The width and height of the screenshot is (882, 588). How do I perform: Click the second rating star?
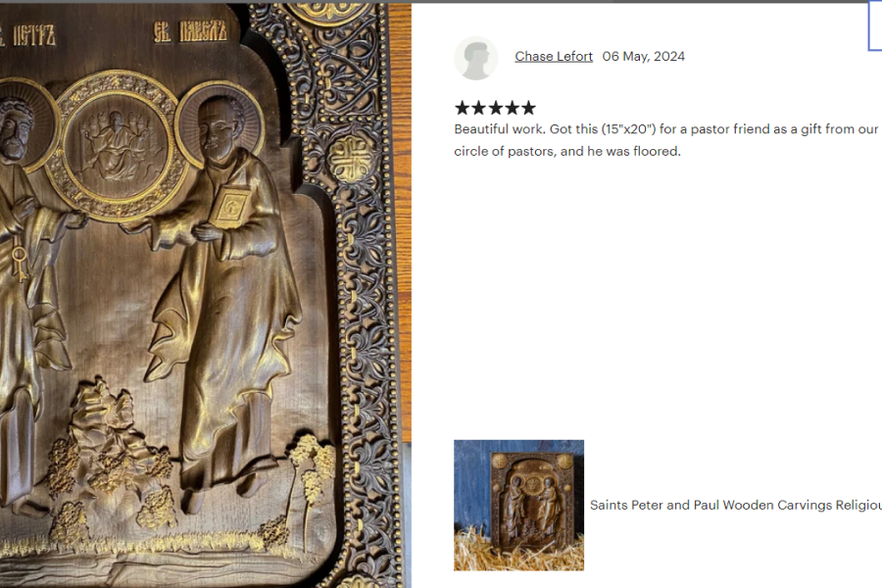[478, 108]
